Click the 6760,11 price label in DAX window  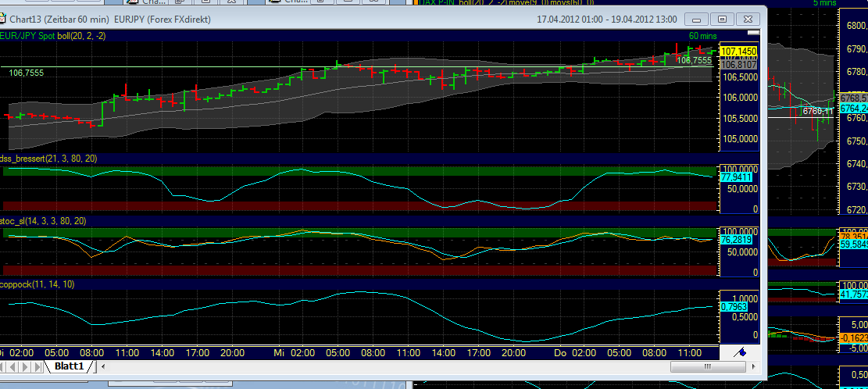click(x=818, y=111)
